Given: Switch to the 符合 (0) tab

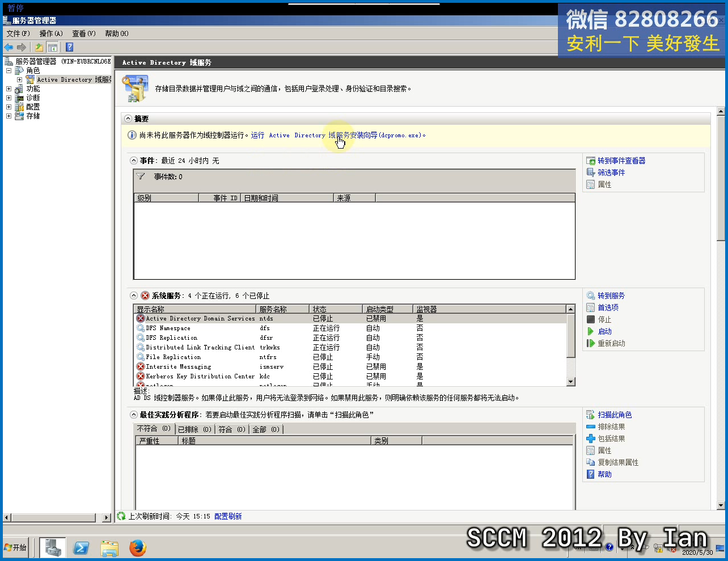Looking at the screenshot, I should (x=232, y=429).
